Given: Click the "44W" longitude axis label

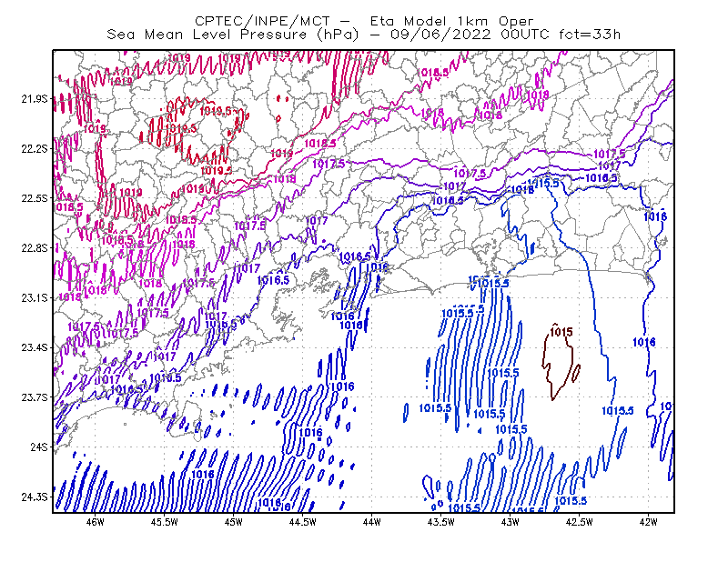Looking at the screenshot, I should (372, 522).
